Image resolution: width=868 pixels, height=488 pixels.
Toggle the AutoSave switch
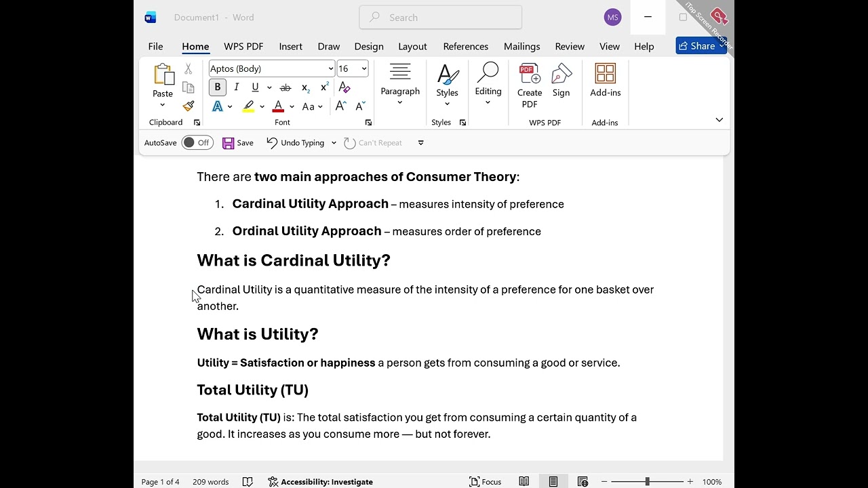pyautogui.click(x=197, y=143)
